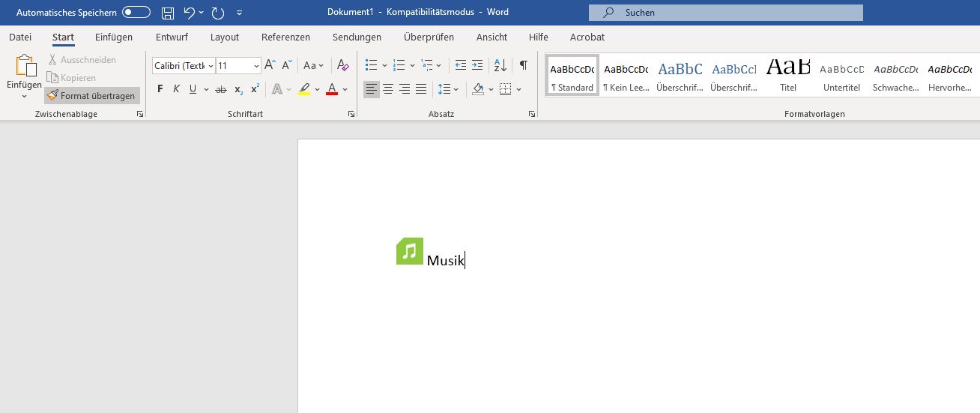Justify text alignment
The width and height of the screenshot is (980, 413).
pyautogui.click(x=421, y=89)
